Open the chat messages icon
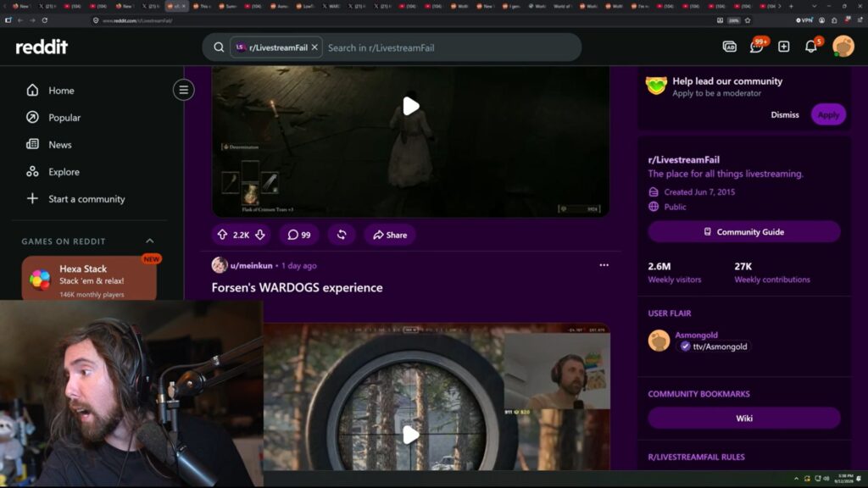The height and width of the screenshot is (488, 868). click(x=756, y=47)
